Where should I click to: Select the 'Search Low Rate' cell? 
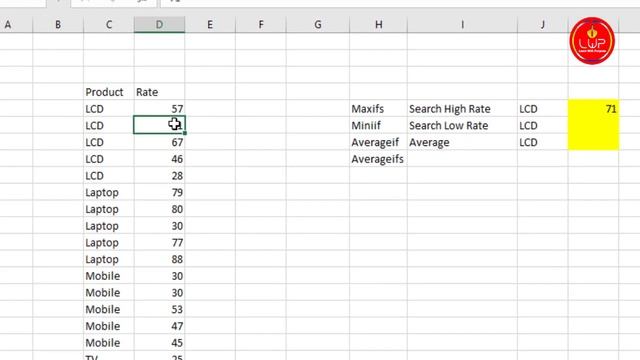pos(462,125)
